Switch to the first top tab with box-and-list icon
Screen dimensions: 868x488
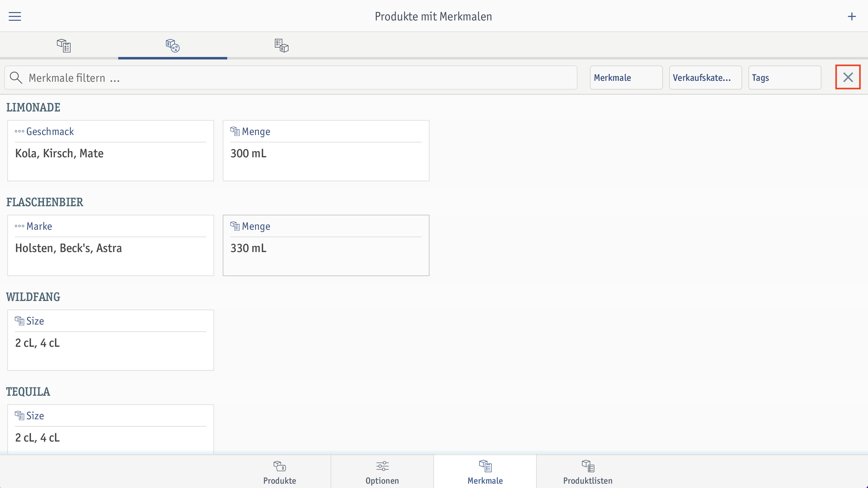(63, 45)
